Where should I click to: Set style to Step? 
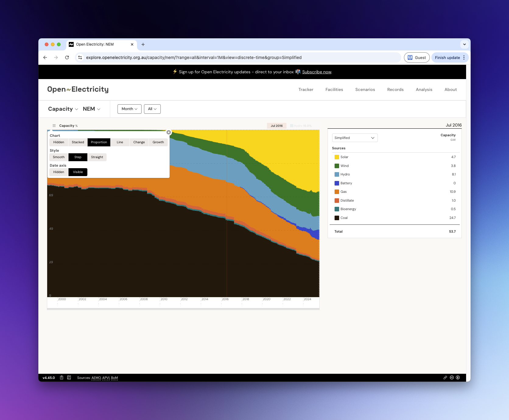[78, 157]
